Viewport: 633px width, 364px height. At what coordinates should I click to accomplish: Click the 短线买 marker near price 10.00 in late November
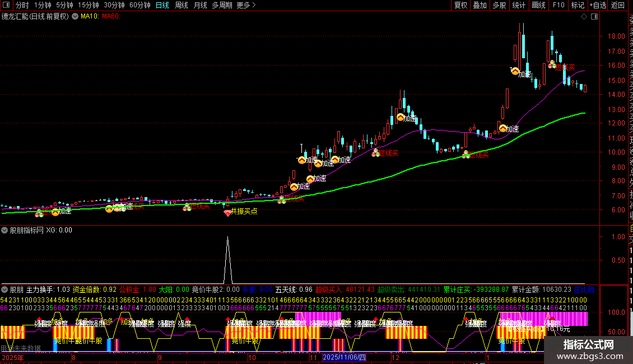(376, 153)
